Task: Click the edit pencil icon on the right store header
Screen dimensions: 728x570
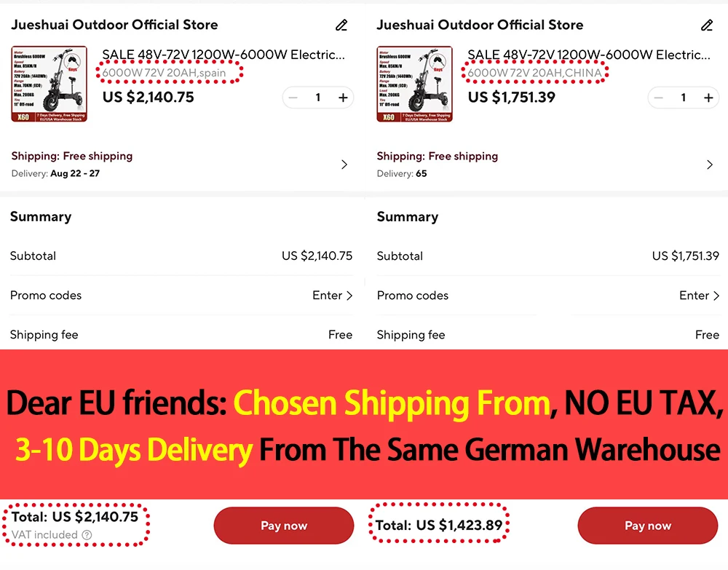Action: coord(707,25)
